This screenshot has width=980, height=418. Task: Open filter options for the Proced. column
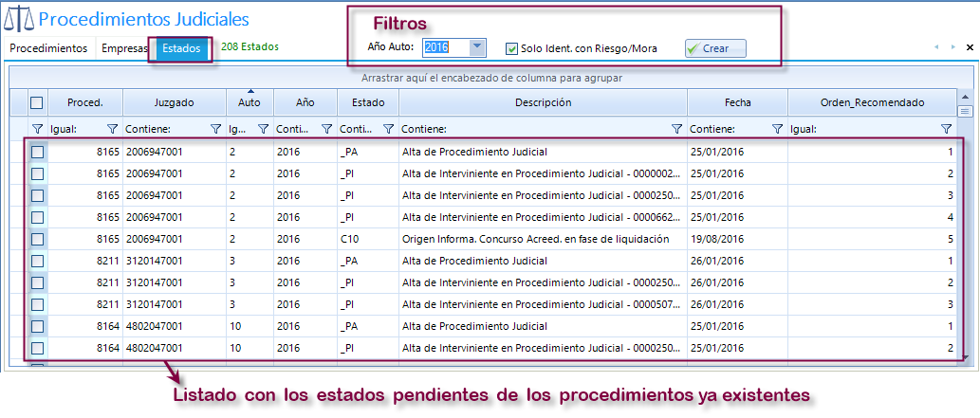click(x=113, y=129)
